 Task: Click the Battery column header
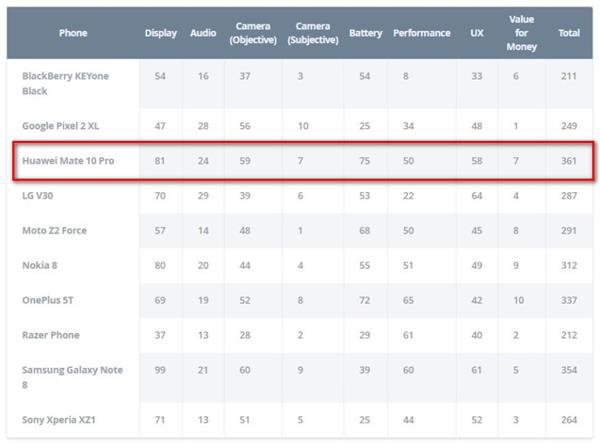365,33
